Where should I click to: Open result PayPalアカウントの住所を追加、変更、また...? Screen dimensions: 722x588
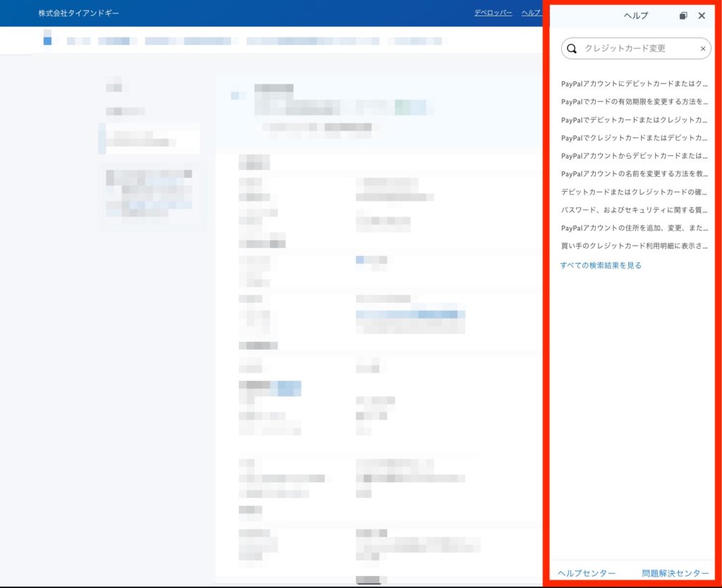pos(634,228)
